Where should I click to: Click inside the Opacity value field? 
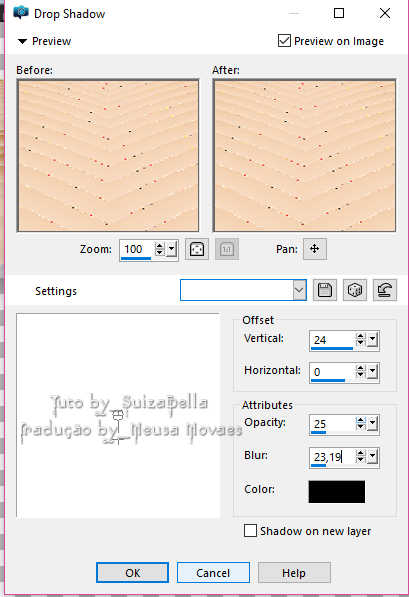click(332, 424)
